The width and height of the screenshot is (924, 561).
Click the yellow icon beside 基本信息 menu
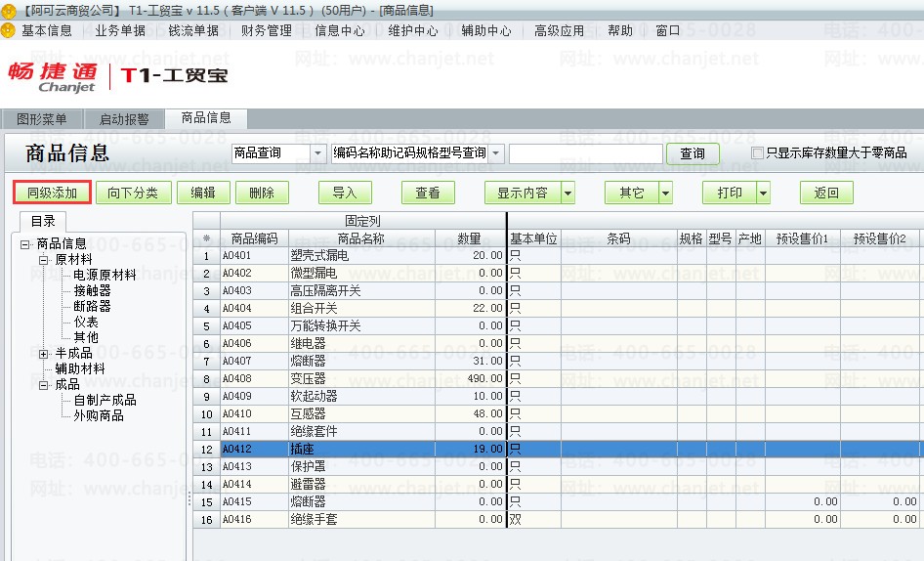(8, 30)
